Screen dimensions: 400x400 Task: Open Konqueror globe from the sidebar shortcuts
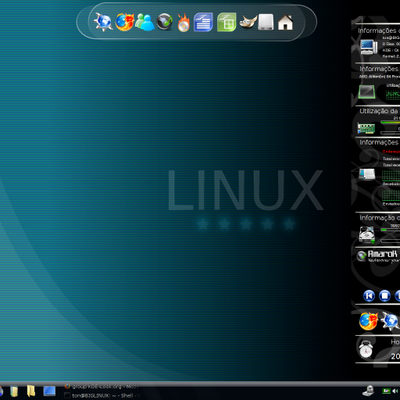[x=390, y=321]
